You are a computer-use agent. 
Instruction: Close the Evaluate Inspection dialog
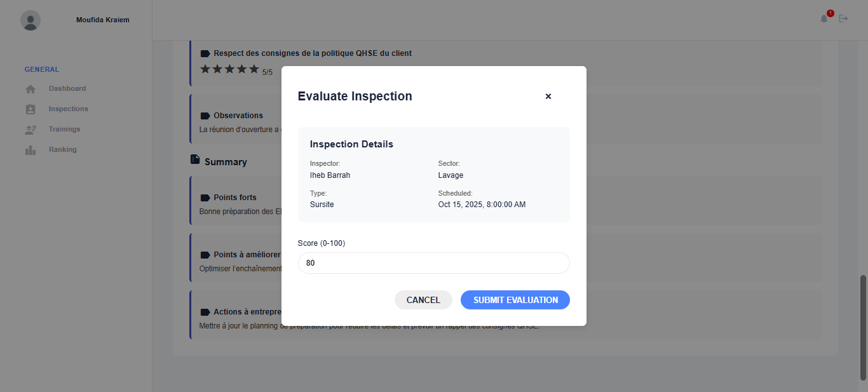coord(548,96)
